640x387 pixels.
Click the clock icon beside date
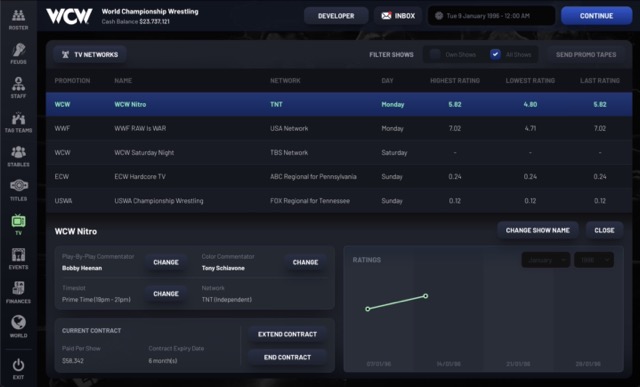(x=439, y=16)
